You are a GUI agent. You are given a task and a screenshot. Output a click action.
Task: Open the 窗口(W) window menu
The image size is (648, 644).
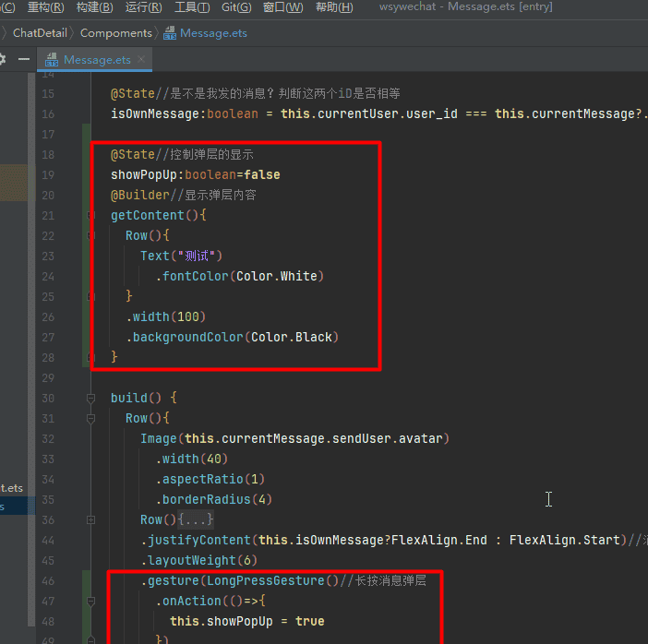tap(282, 7)
